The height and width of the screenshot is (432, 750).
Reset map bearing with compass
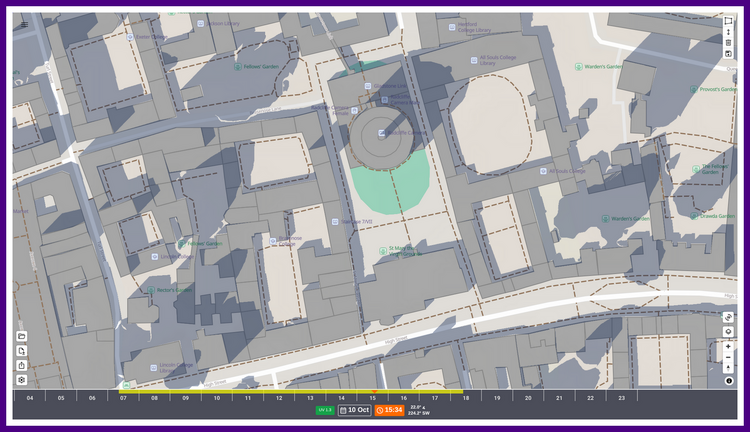(x=728, y=368)
